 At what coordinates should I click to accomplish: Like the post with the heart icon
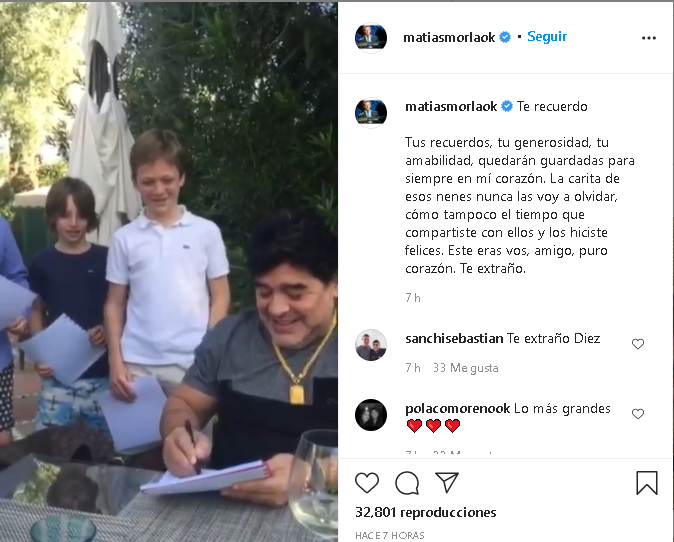[x=367, y=482]
